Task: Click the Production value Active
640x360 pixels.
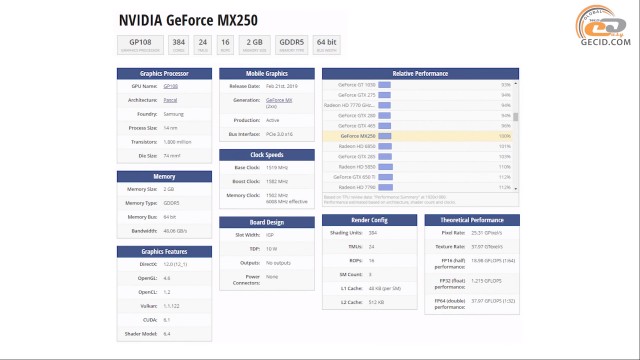Action: click(273, 120)
